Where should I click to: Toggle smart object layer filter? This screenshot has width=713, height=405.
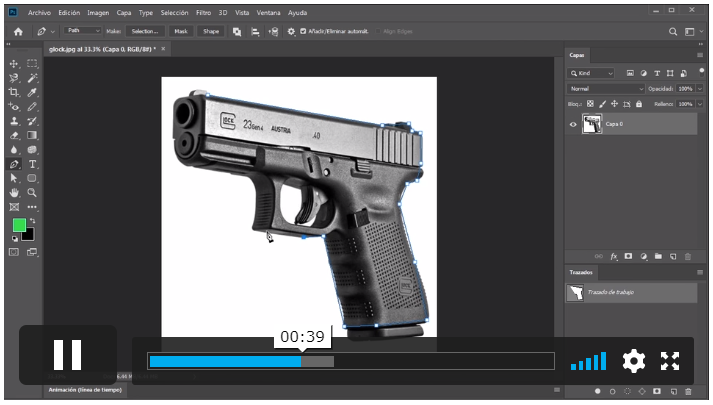click(x=683, y=73)
